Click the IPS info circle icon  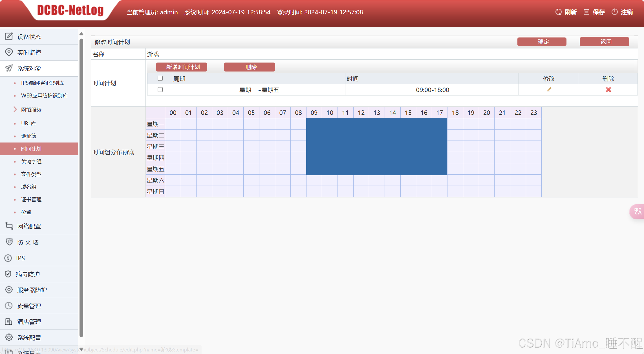click(x=8, y=258)
